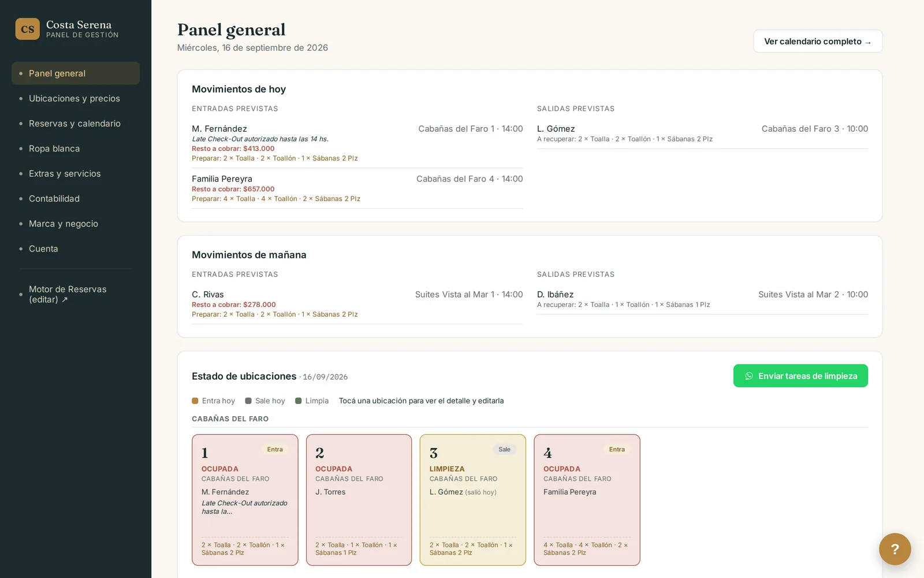924x578 pixels.
Task: Open cabin 3 card in Limpieza status
Action: [473, 500]
